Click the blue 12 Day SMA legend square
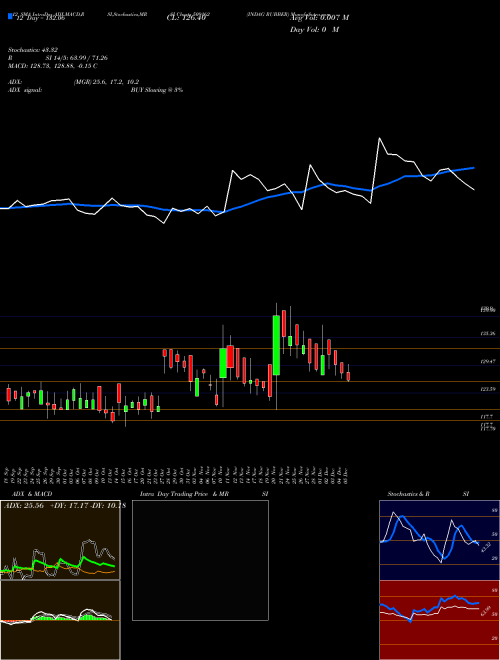 10,17
